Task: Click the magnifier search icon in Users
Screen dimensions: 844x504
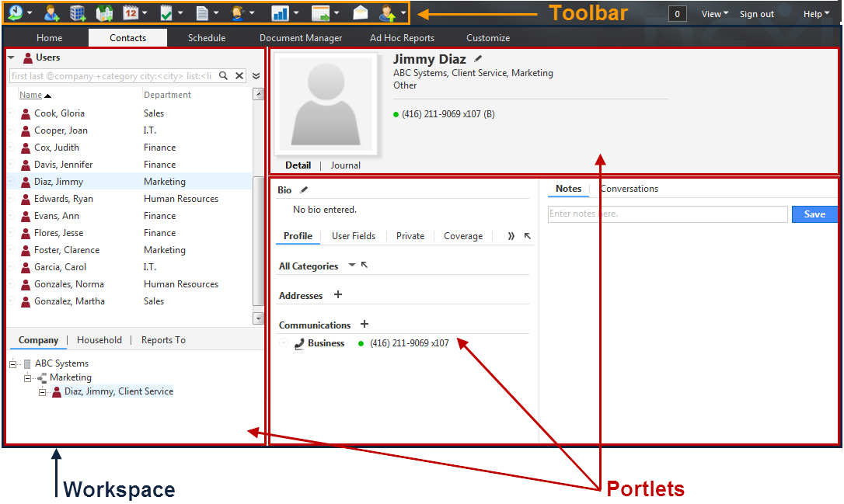Action: (x=223, y=76)
